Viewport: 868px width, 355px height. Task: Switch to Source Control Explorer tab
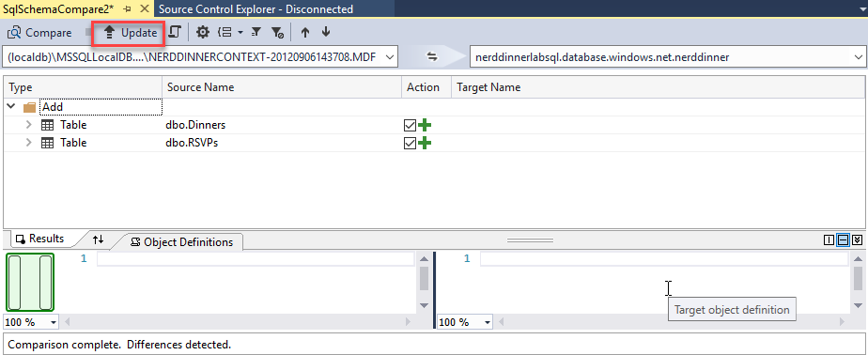(x=256, y=9)
